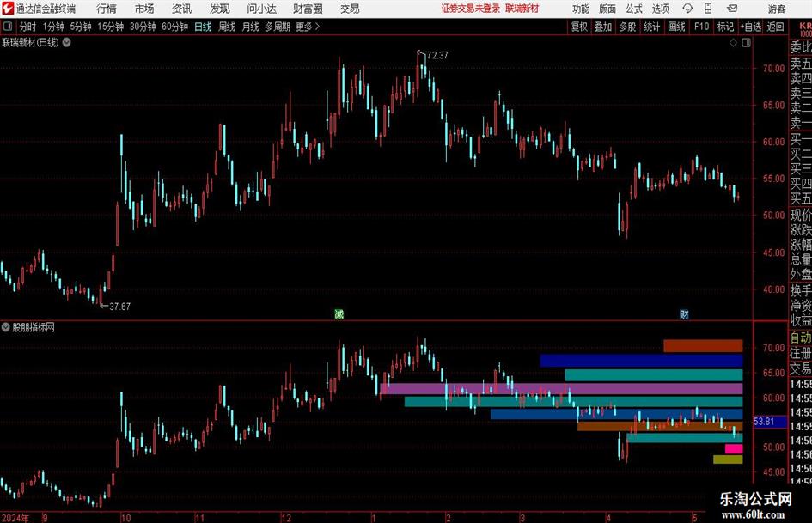Toggle the right info panel icon
The height and width of the screenshot is (523, 812).
(746, 43)
